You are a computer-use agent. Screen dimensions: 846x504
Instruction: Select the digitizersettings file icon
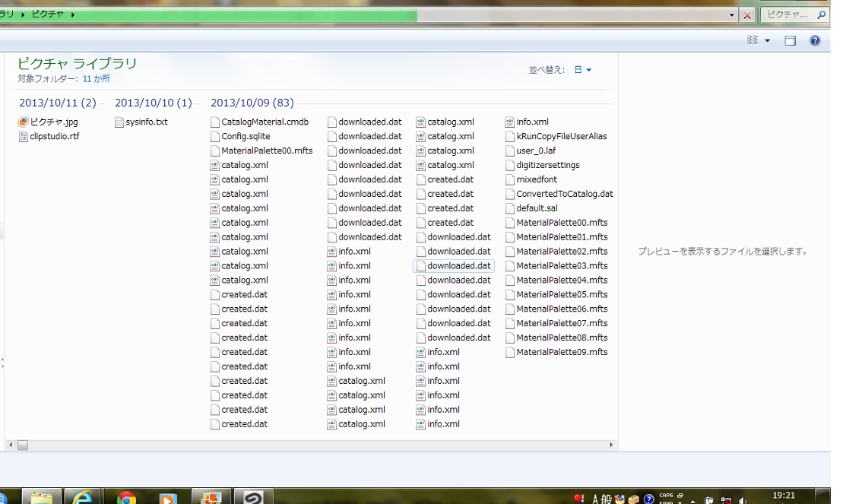click(x=510, y=165)
